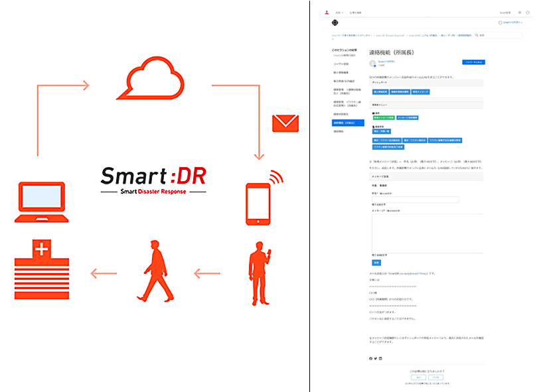549x392 pixels.
Task: Click the blue button under health management icon
Action: click(382, 131)
